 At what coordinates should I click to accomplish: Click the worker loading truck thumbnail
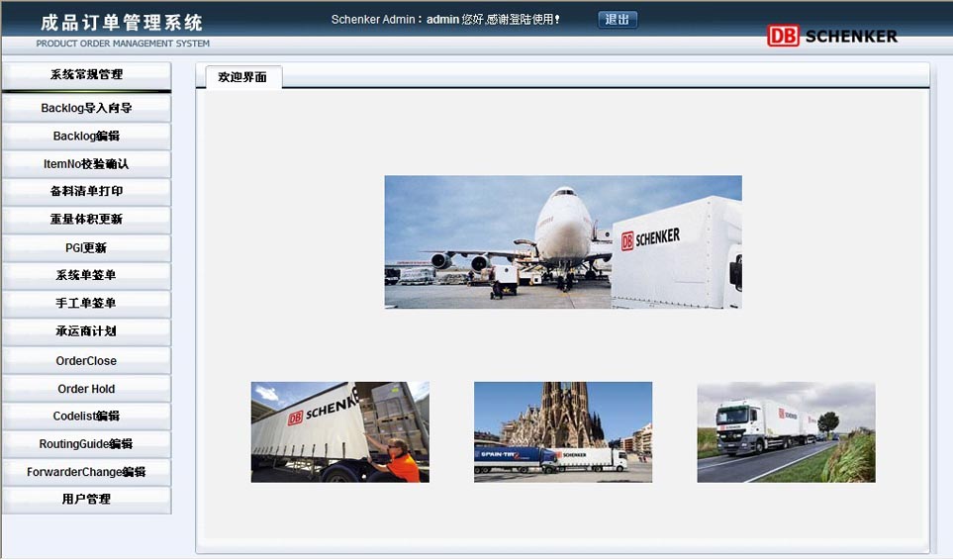point(340,431)
